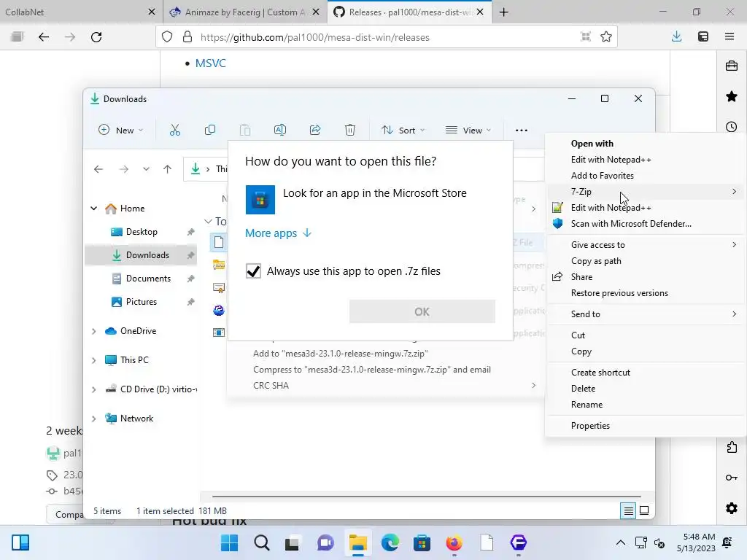
Task: Expand the Network tree node
Action: coord(94,419)
